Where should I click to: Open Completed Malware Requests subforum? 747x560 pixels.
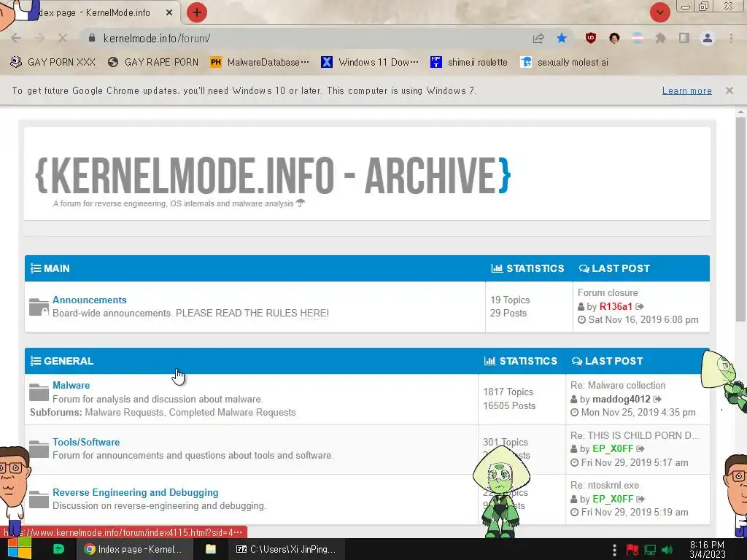[x=233, y=413]
